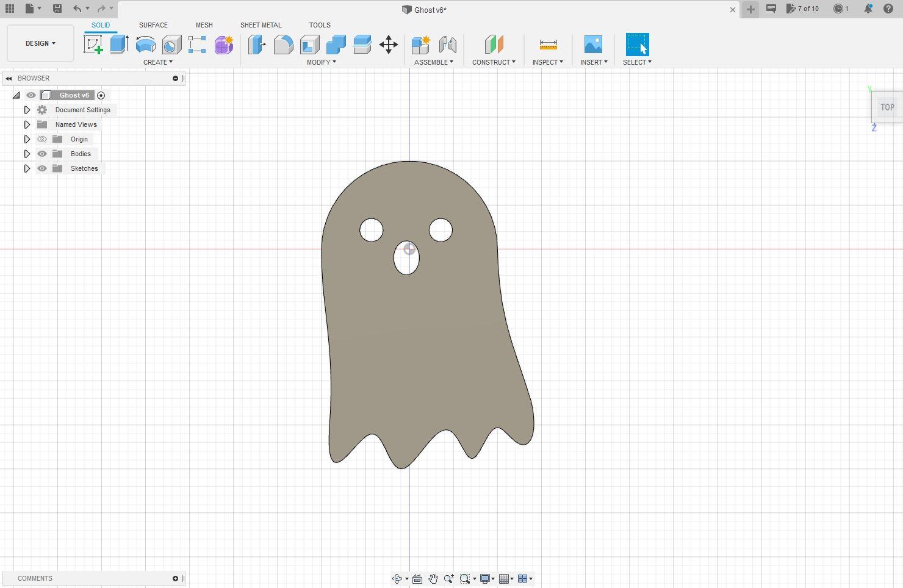Expand the Named Views folder

(27, 124)
